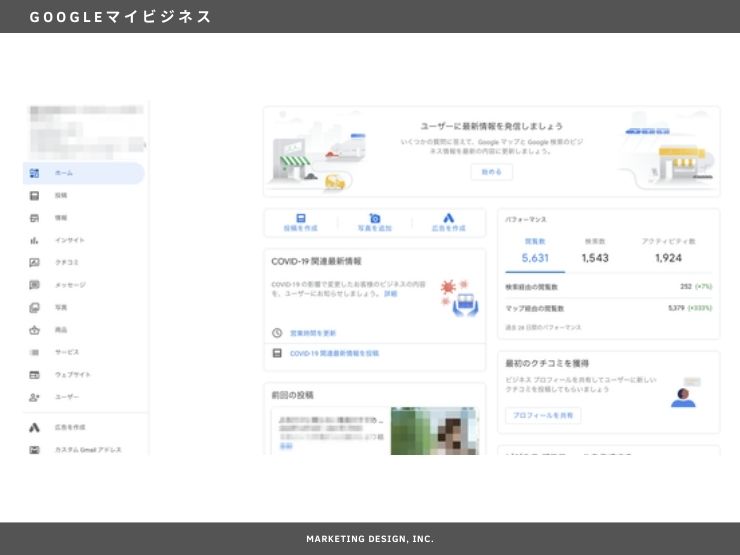Open 営業時間を更新 link

(313, 332)
